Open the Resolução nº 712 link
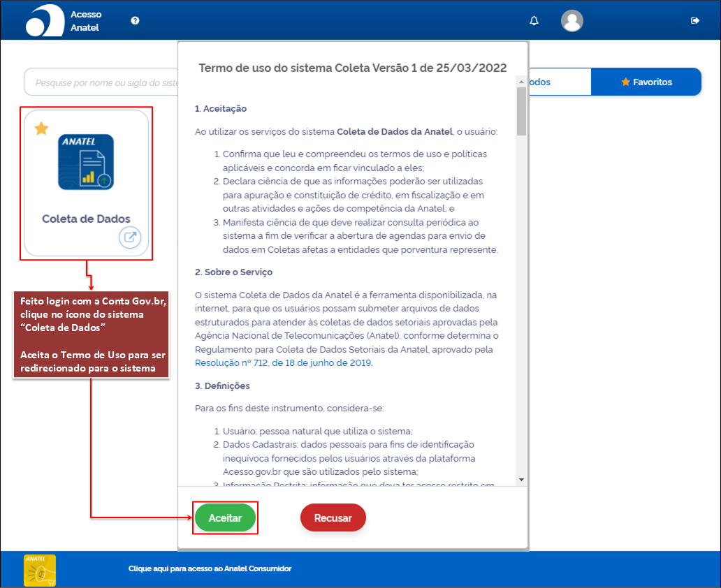This screenshot has width=721, height=588. click(284, 362)
